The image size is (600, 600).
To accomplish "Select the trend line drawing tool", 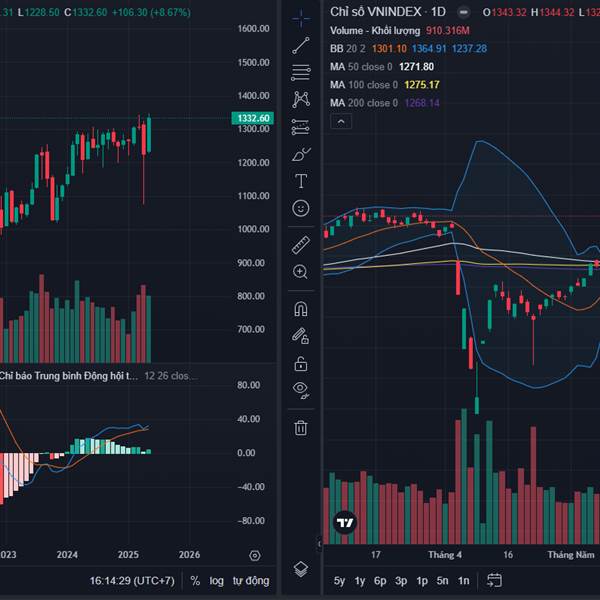I will (301, 46).
